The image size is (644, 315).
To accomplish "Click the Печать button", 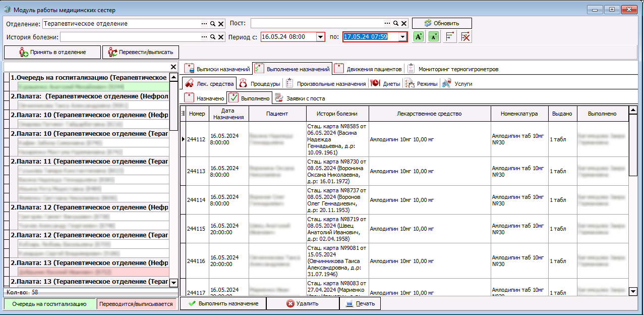I will [x=360, y=303].
